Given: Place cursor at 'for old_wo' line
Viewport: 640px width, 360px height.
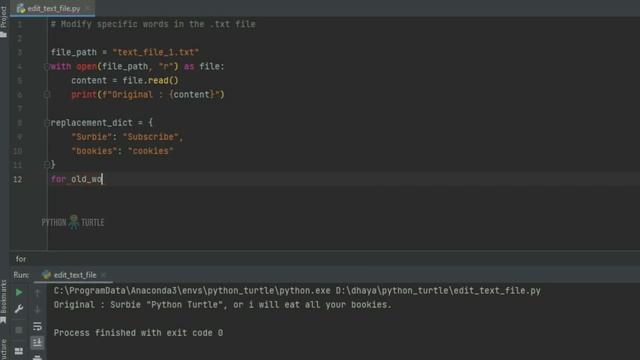Looking at the screenshot, I should (77, 179).
